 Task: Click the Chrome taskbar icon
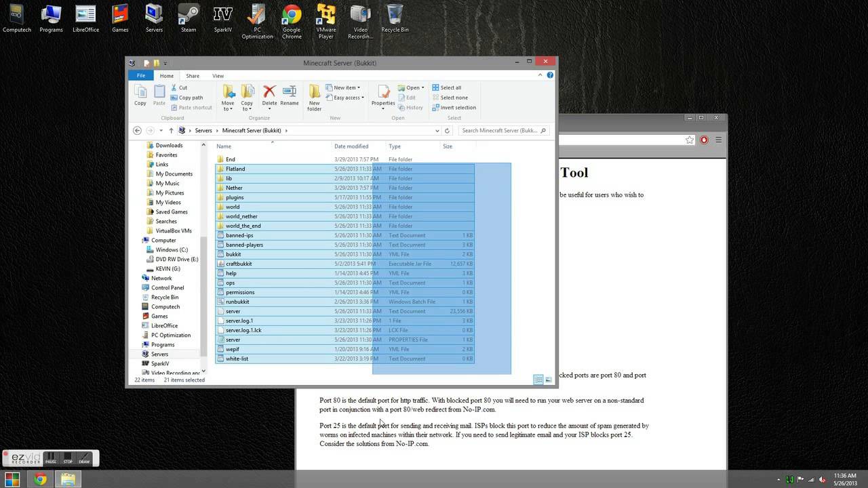click(41, 479)
